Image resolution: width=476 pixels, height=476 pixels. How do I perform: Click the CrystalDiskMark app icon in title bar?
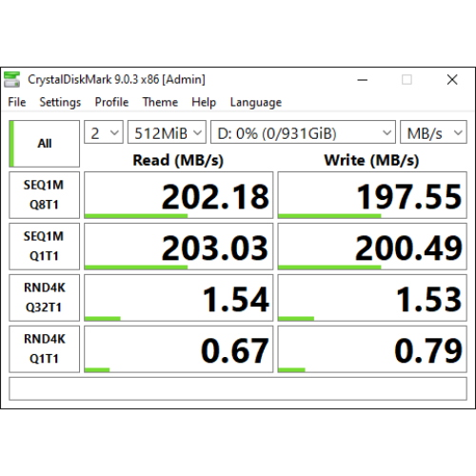tap(11, 79)
